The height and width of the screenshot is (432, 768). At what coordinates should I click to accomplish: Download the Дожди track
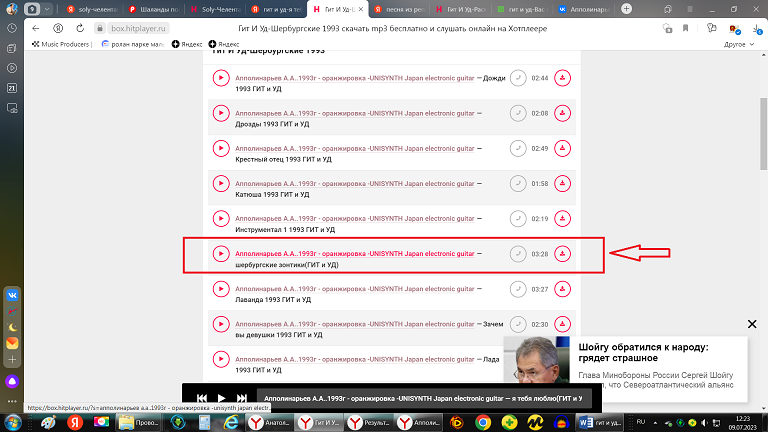562,78
